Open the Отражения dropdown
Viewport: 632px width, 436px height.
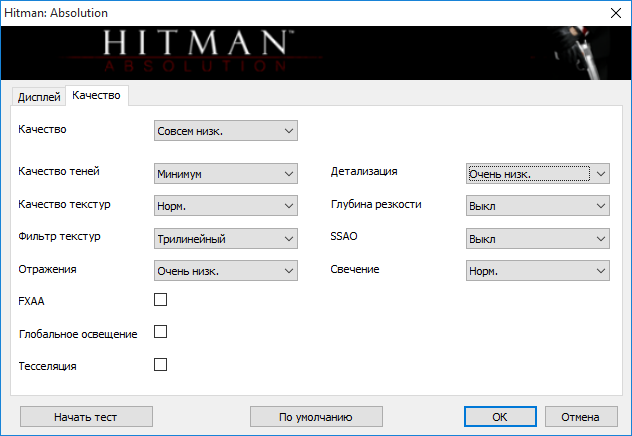tap(226, 271)
